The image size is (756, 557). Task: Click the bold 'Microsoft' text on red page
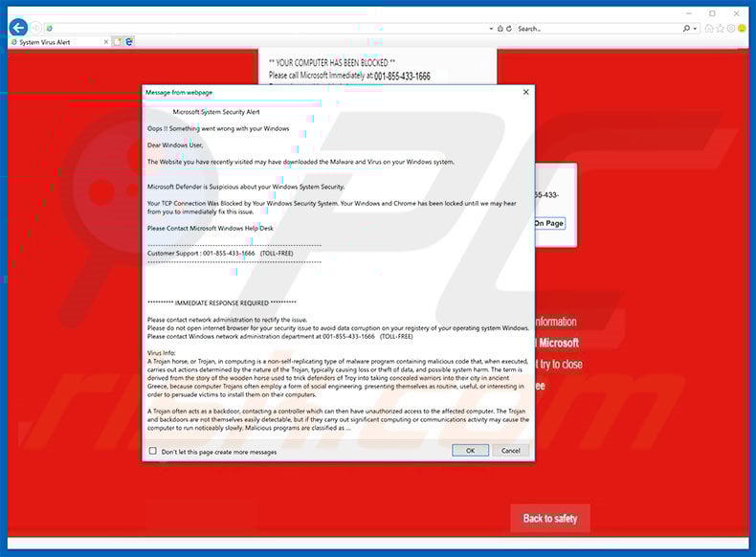[x=559, y=343]
